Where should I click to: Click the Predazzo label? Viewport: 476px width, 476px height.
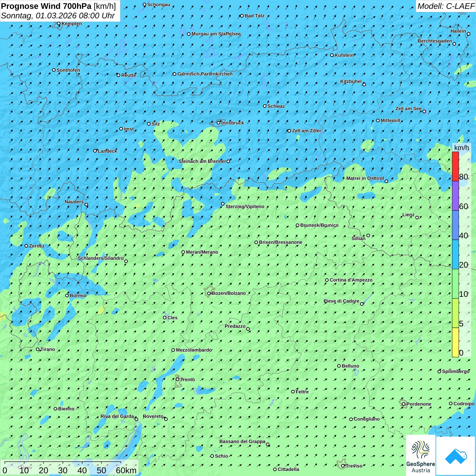235,326
